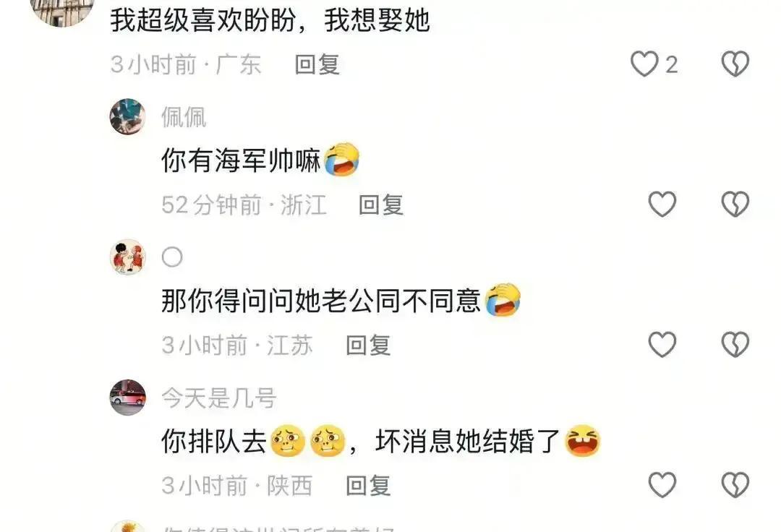Reply to the 江苏 comment
The height and width of the screenshot is (532, 781).
pyautogui.click(x=369, y=346)
